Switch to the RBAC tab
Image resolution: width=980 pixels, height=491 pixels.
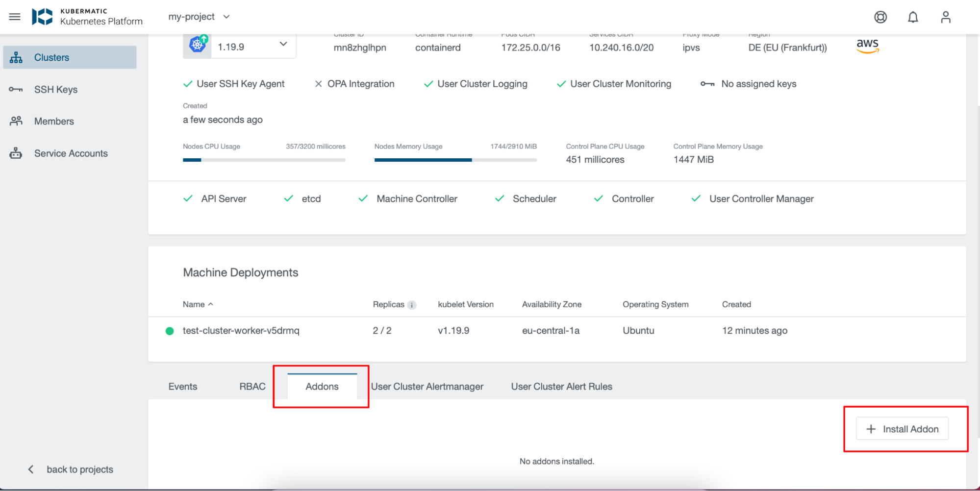coord(252,386)
